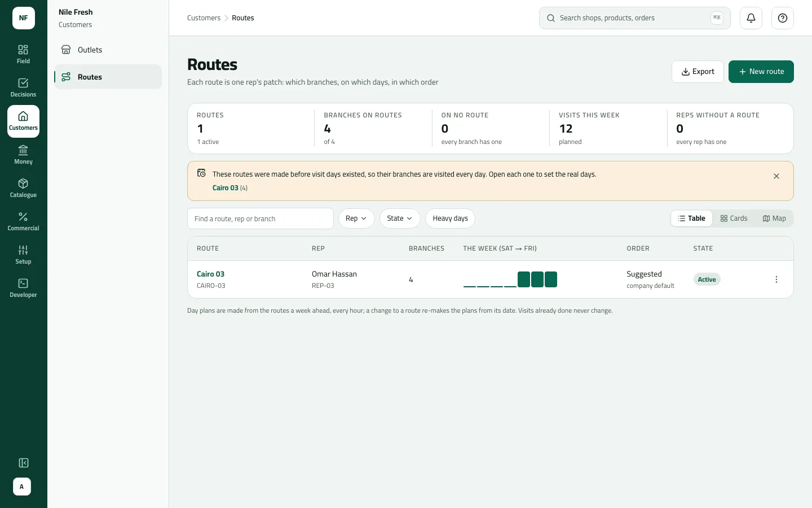Go to Customers breadcrumb
Screen dimensions: 812x508
pyautogui.click(x=204, y=18)
